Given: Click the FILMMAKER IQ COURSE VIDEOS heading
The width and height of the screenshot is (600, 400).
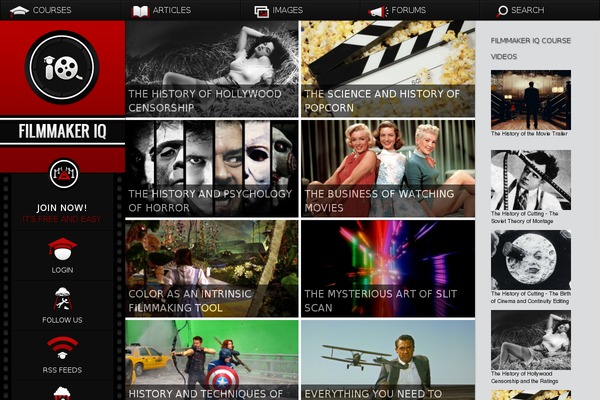Looking at the screenshot, I should (531, 49).
